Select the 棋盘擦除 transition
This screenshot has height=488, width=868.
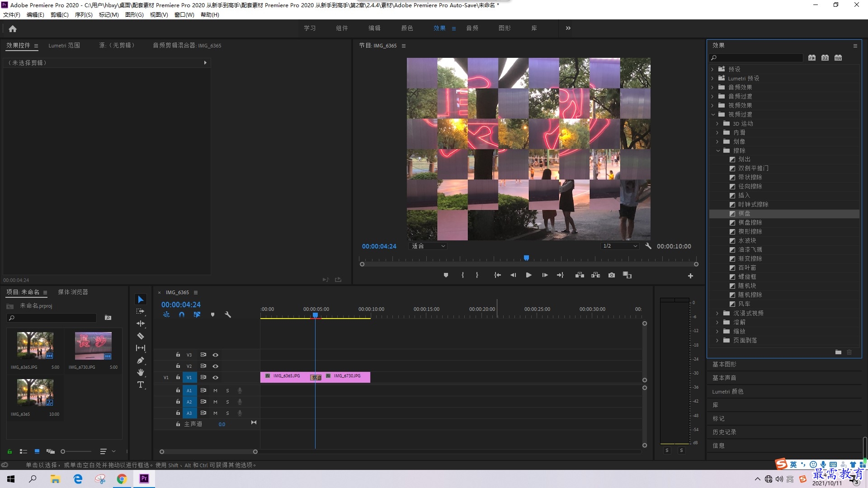pos(750,222)
